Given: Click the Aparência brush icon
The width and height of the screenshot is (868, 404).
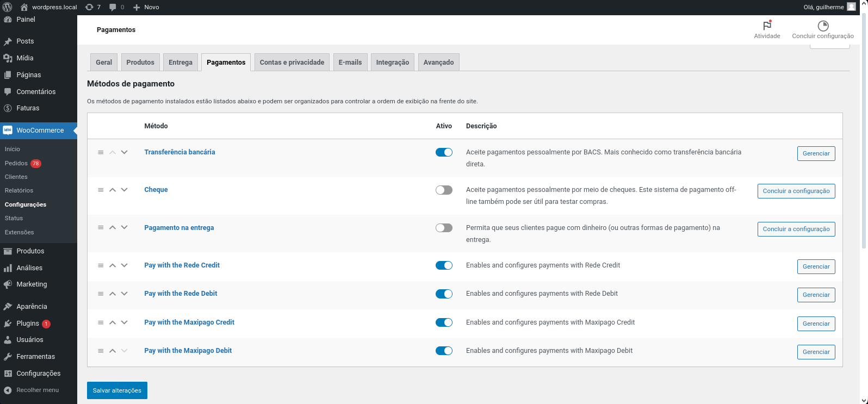Looking at the screenshot, I should pyautogui.click(x=8, y=307).
